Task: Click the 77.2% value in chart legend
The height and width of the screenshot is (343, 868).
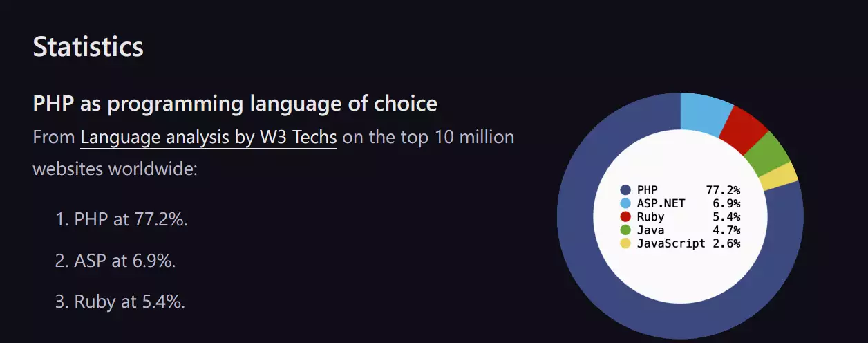Action: 723,189
